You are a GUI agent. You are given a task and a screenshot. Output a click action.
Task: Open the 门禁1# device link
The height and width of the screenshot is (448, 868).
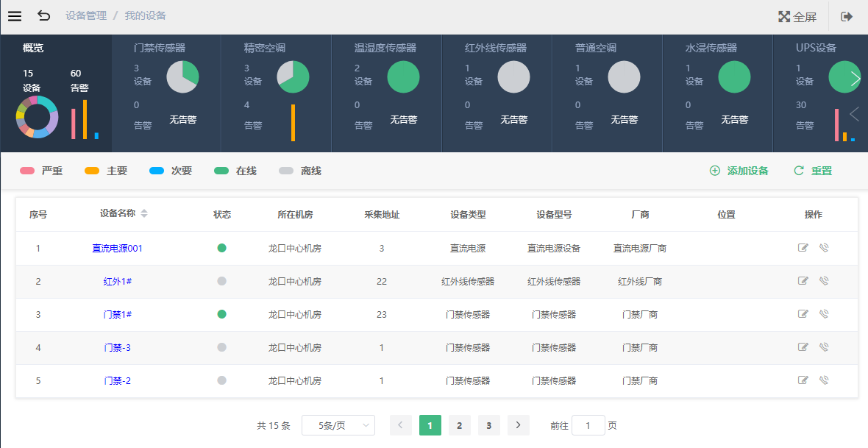(x=118, y=315)
